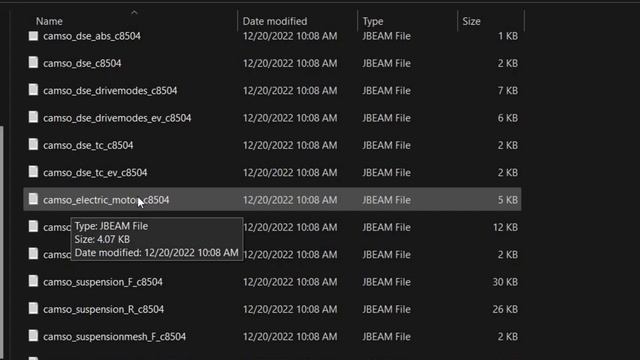Select file camso_dse_c8504
The image size is (640, 360).
coord(82,63)
